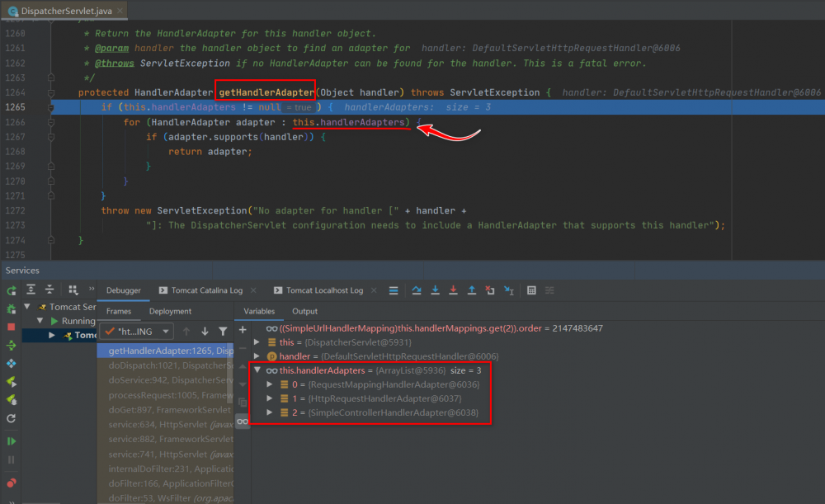The image size is (825, 504).
Task: Open the Deployment tab
Action: [x=170, y=311]
